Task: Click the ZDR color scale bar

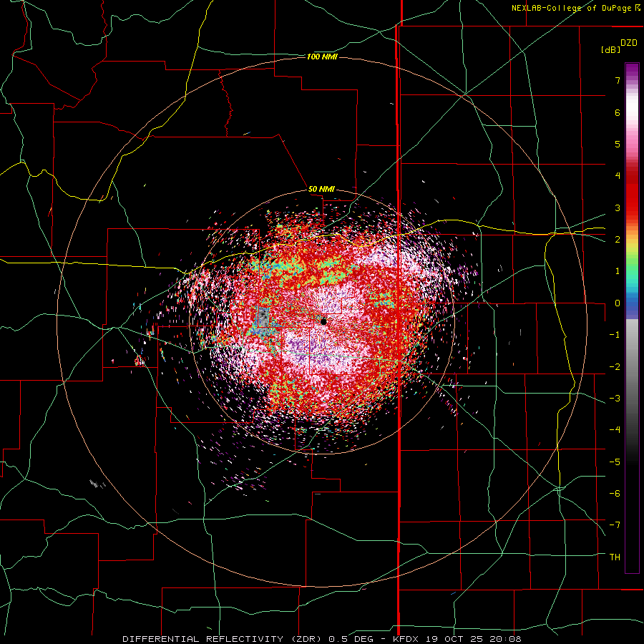Action: [632, 318]
